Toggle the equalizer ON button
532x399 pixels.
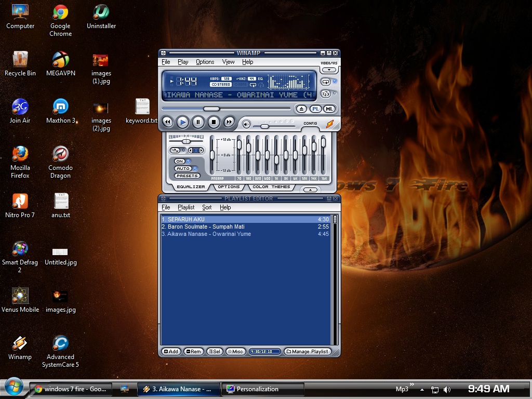(179, 162)
